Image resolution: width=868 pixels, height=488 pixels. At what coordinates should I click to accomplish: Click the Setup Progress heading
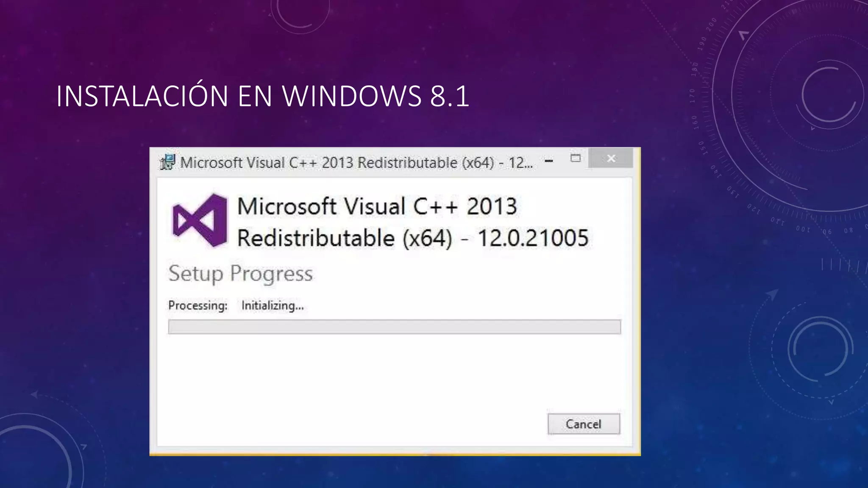point(240,274)
